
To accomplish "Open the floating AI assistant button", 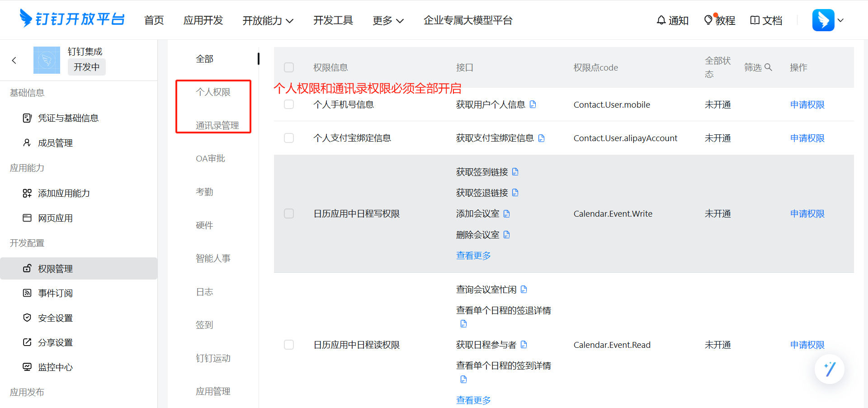I will pos(830,369).
